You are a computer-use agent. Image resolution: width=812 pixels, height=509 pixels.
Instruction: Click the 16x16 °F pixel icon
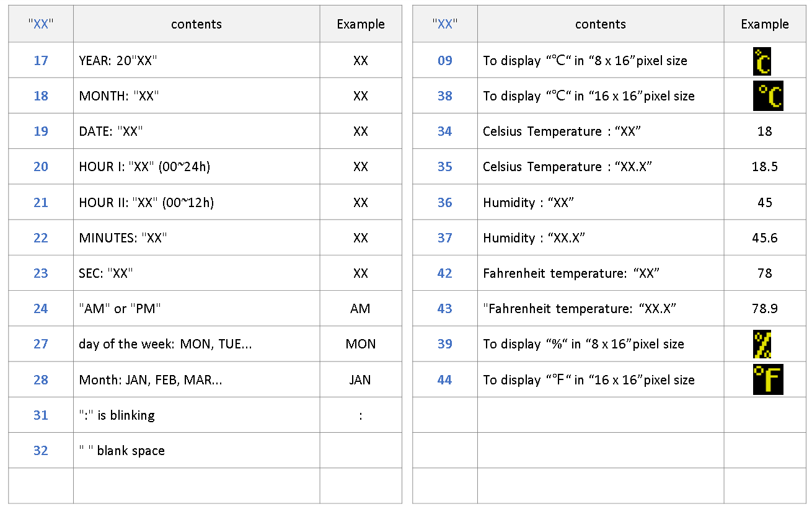tap(768, 379)
